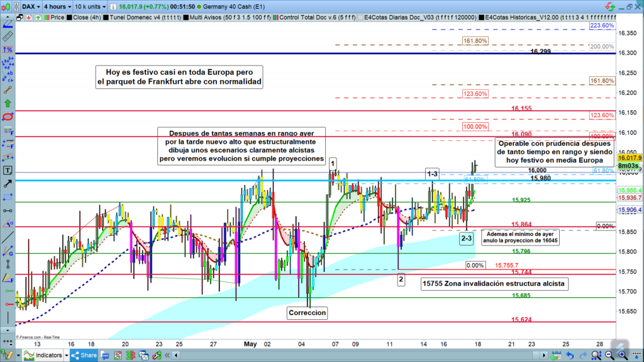Select the green up arrow tool

7,103
